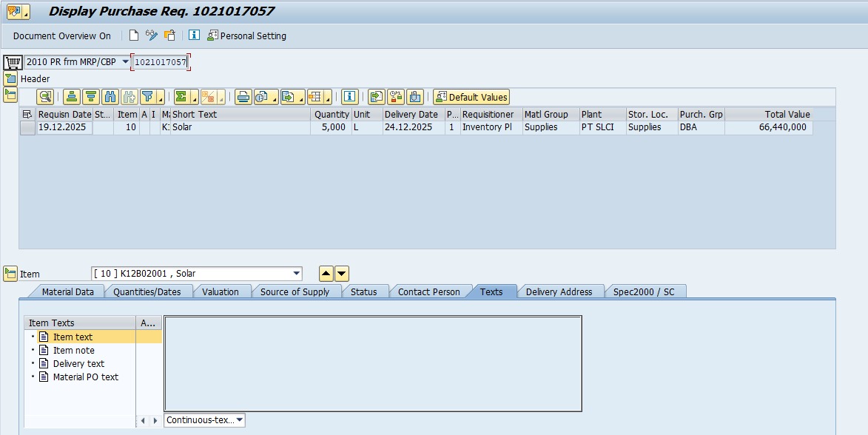Click the Other Purchase Requisition icon

(x=169, y=36)
